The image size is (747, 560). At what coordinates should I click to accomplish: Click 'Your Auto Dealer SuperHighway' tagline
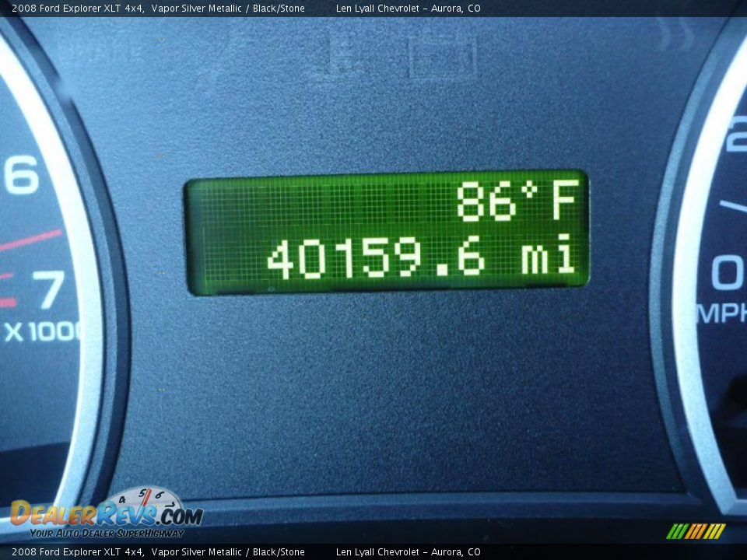(x=107, y=533)
